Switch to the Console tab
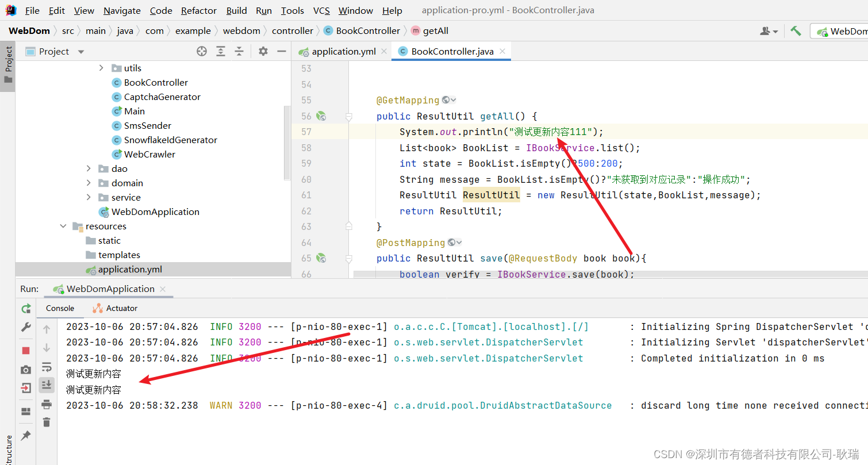Viewport: 868px width, 465px height. [x=60, y=308]
